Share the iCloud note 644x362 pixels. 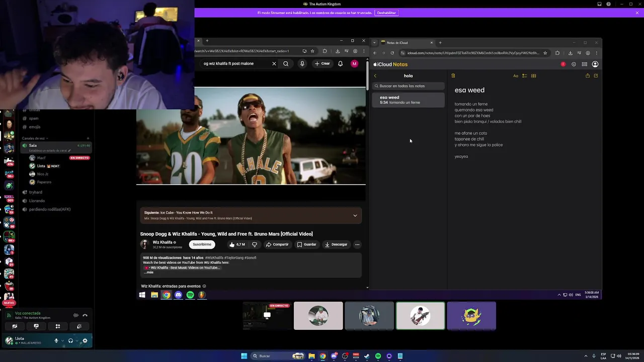[x=587, y=76]
